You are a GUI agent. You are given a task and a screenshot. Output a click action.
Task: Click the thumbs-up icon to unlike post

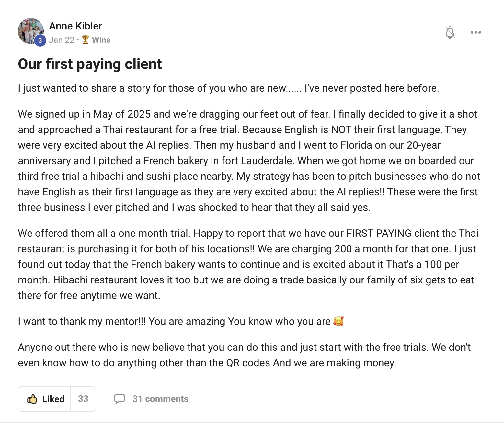(x=32, y=399)
